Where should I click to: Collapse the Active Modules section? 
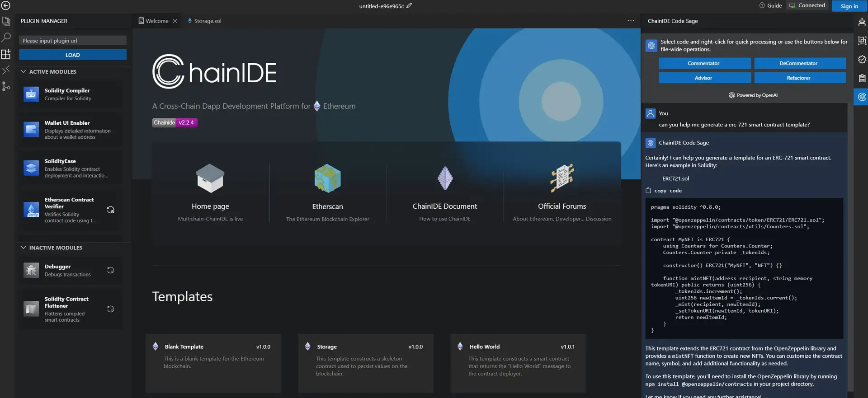(x=24, y=72)
